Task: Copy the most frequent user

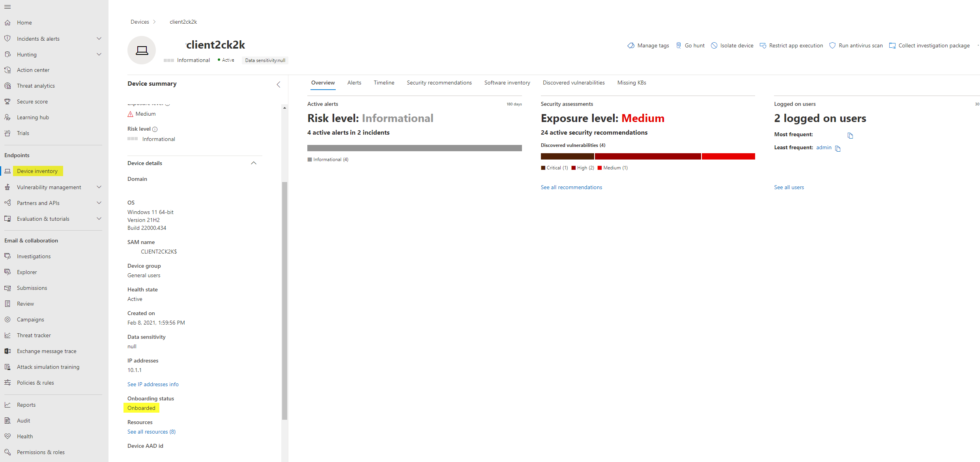Action: tap(850, 135)
